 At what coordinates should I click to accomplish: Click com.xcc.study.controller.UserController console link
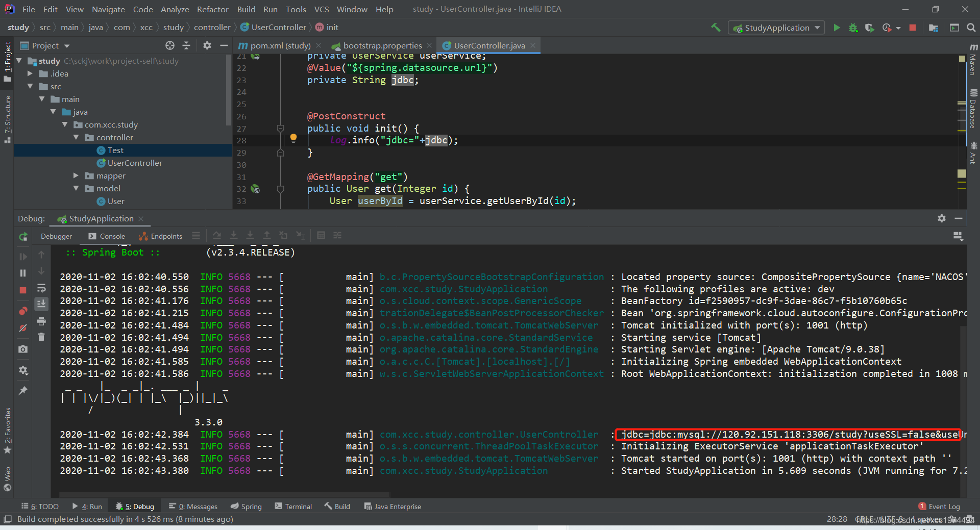click(488, 434)
